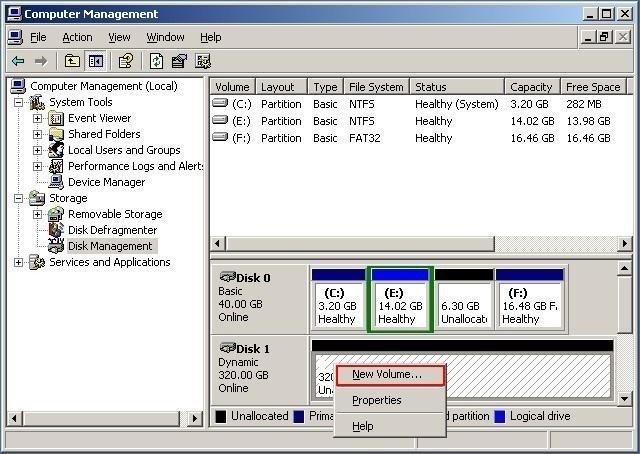
Task: Click the Device Manager icon
Action: pyautogui.click(x=56, y=182)
